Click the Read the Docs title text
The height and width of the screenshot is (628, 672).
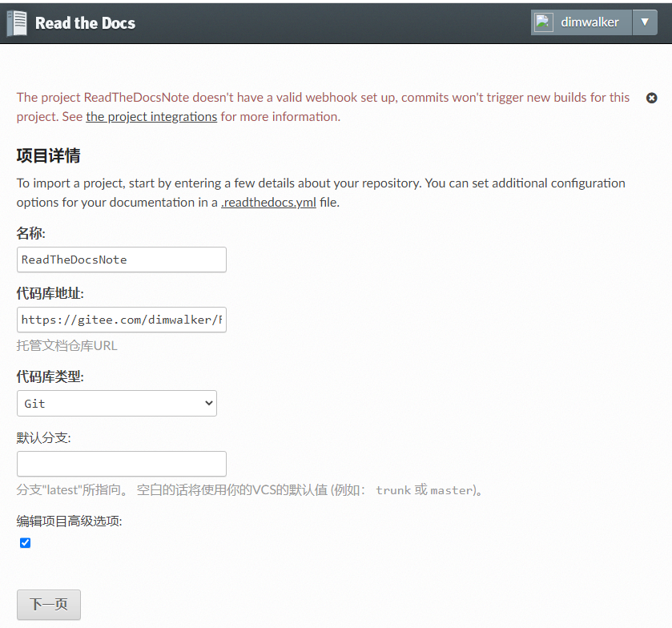click(85, 23)
